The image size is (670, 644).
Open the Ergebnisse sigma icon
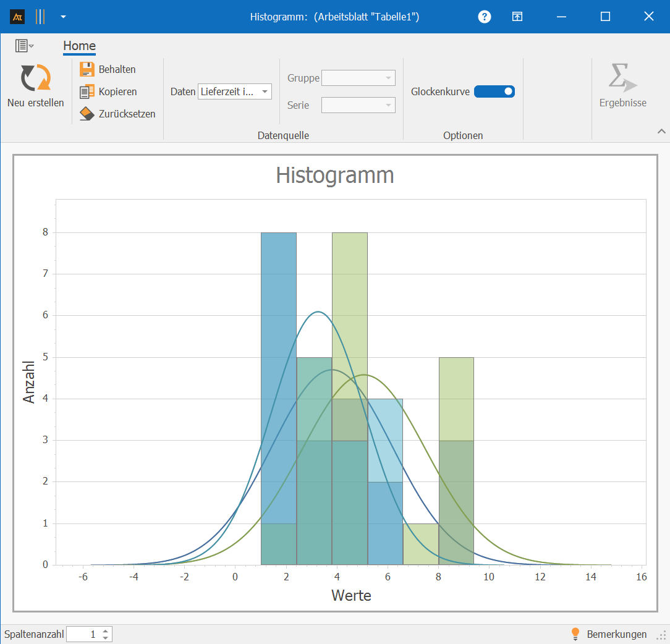(622, 78)
